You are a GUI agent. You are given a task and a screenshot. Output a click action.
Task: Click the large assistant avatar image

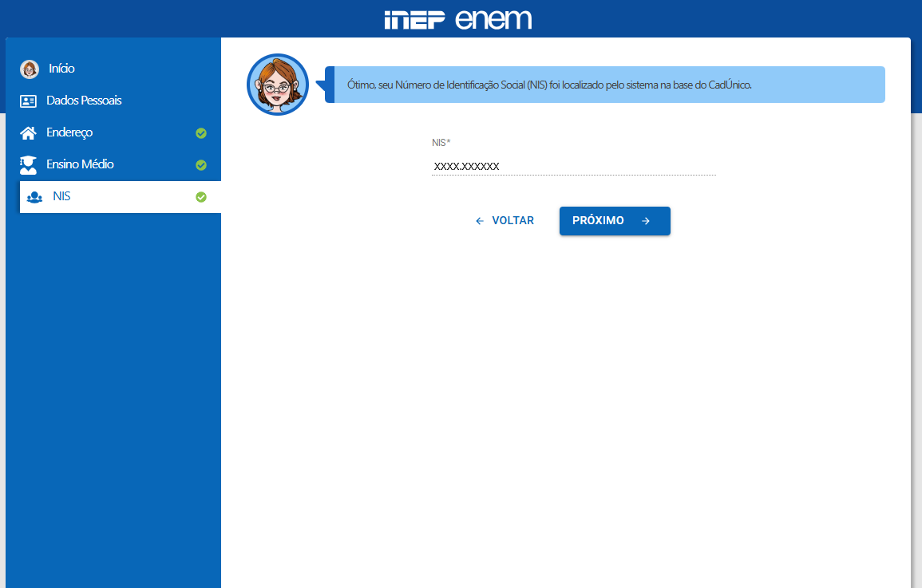278,85
